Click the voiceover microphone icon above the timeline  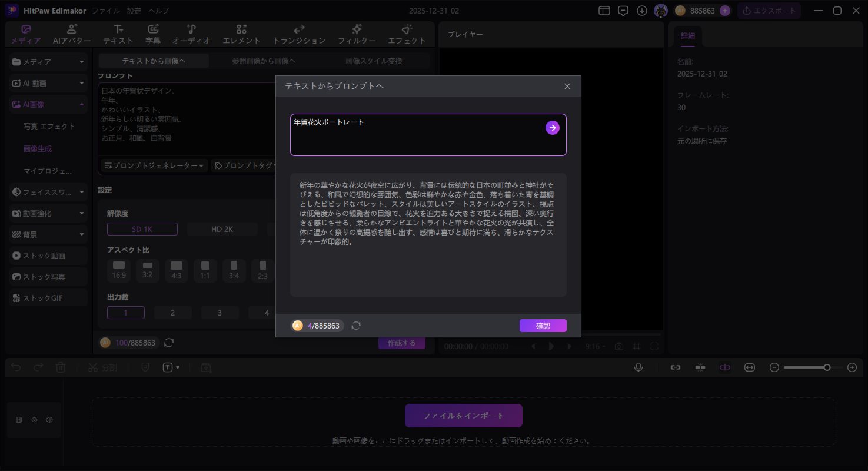[x=638, y=367]
